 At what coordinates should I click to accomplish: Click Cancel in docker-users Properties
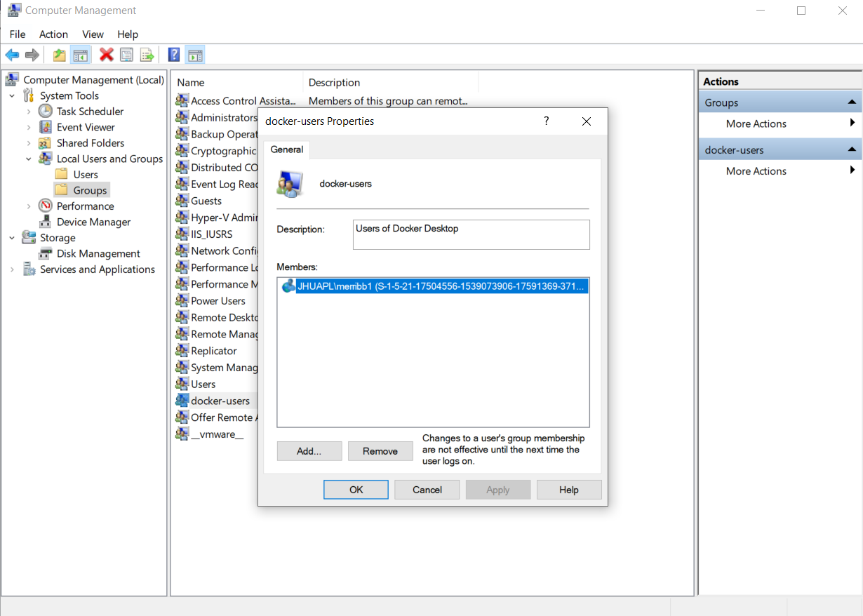click(x=427, y=490)
